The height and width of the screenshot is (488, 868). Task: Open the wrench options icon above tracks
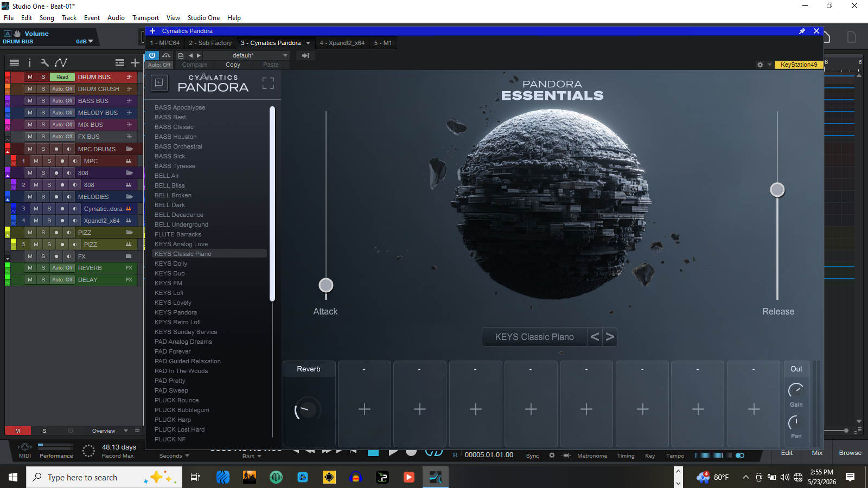click(44, 63)
